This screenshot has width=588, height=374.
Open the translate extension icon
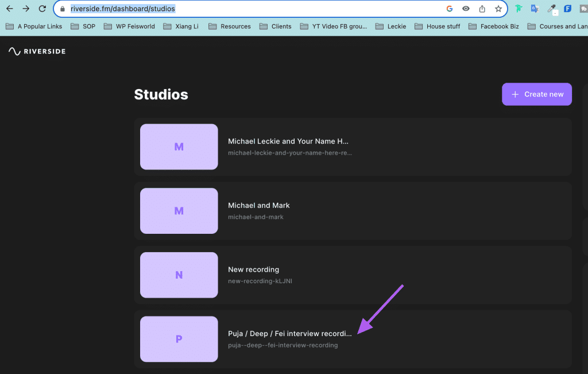(535, 9)
